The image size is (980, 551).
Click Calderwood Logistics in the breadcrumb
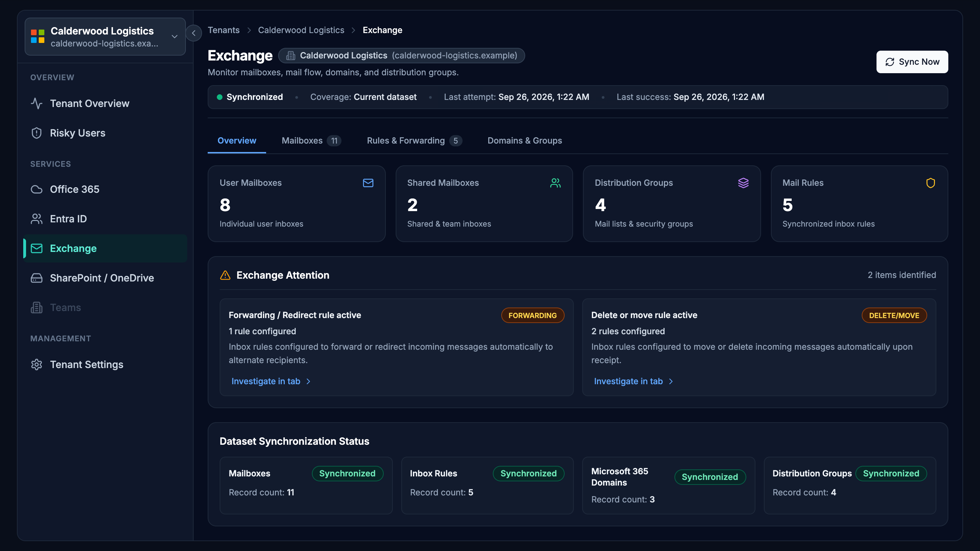point(301,30)
